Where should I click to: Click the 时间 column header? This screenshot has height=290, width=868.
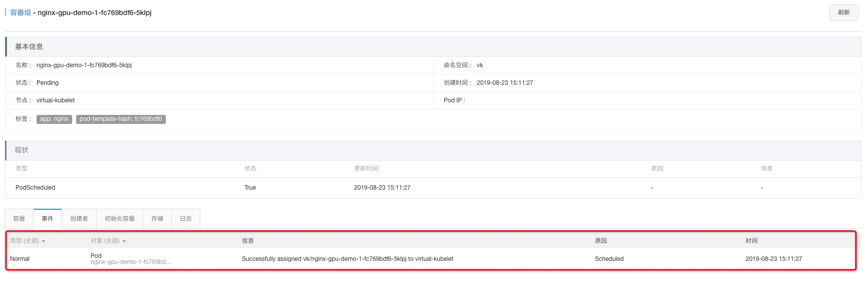pos(751,241)
